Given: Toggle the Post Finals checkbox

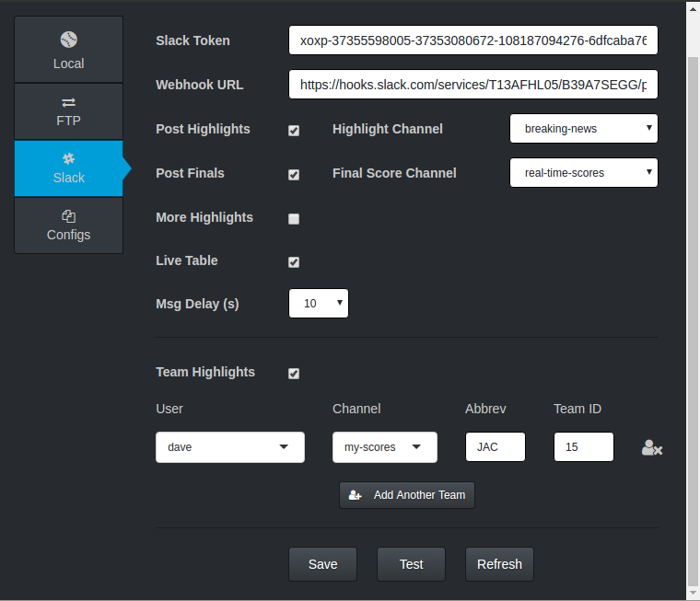Looking at the screenshot, I should [x=294, y=175].
